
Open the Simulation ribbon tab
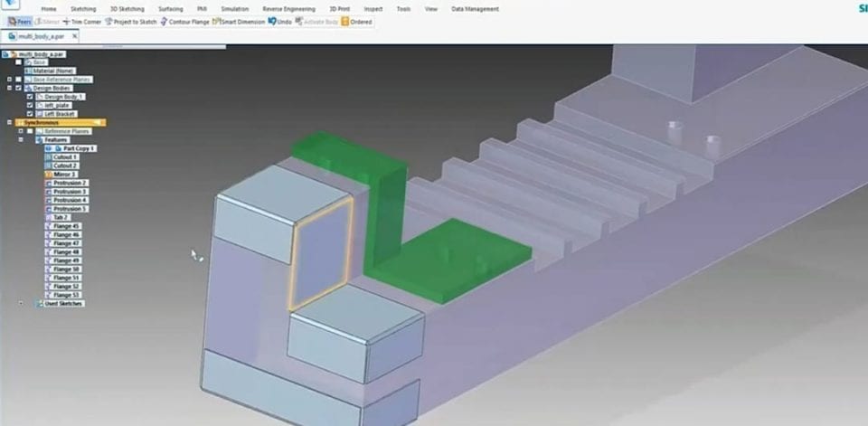coord(235,9)
